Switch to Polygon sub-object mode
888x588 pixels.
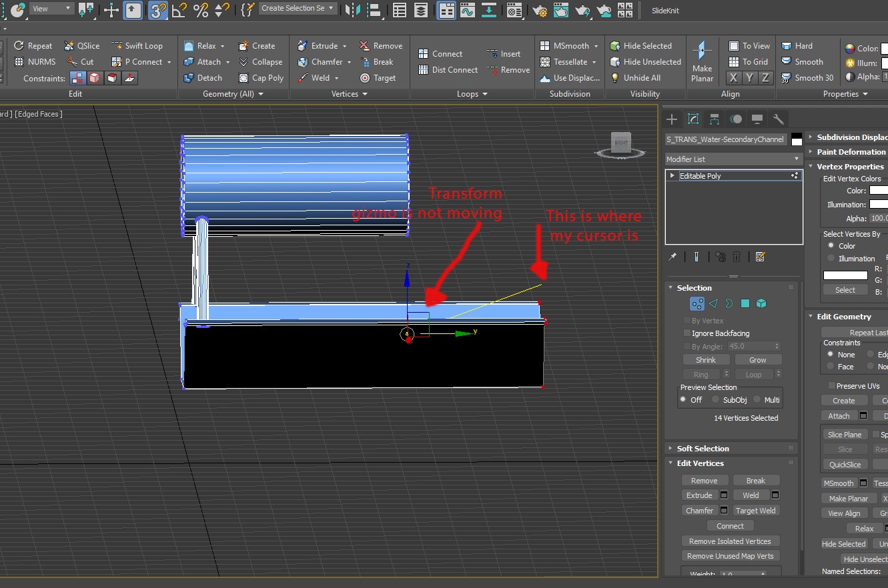tap(745, 303)
